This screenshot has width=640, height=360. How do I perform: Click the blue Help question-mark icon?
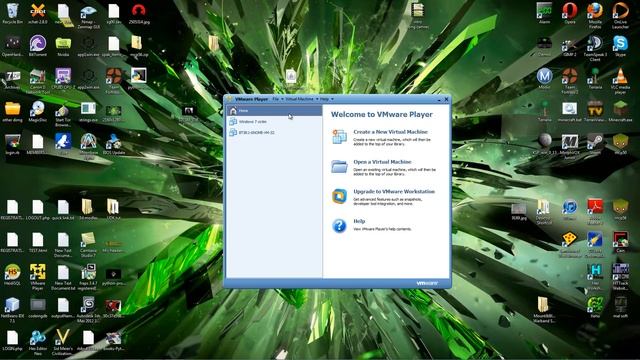(x=339, y=226)
